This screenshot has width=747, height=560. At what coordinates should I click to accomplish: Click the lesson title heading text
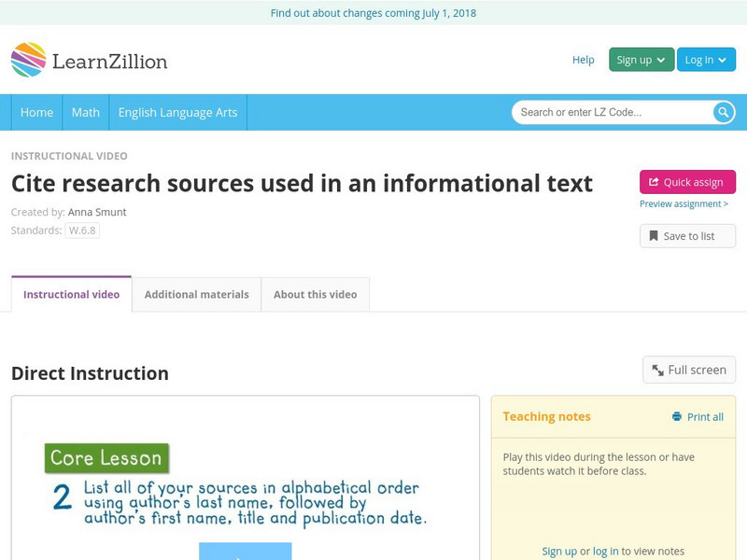[302, 183]
